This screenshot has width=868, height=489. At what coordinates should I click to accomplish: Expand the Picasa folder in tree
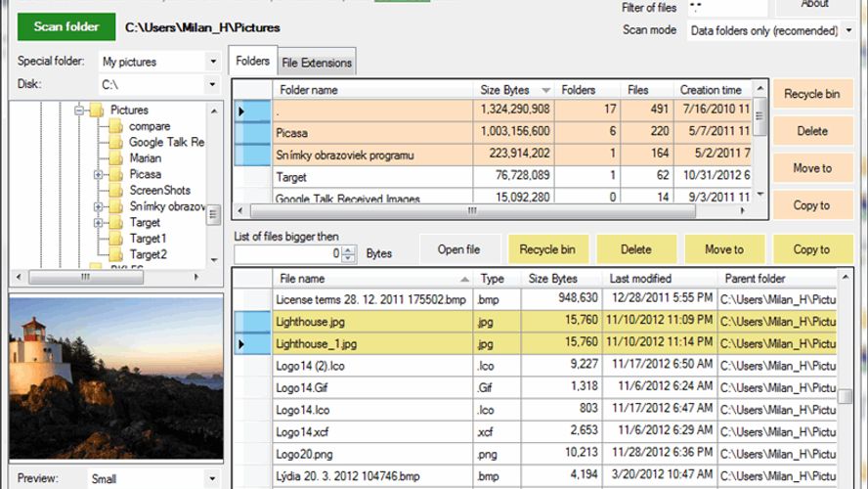pyautogui.click(x=98, y=175)
